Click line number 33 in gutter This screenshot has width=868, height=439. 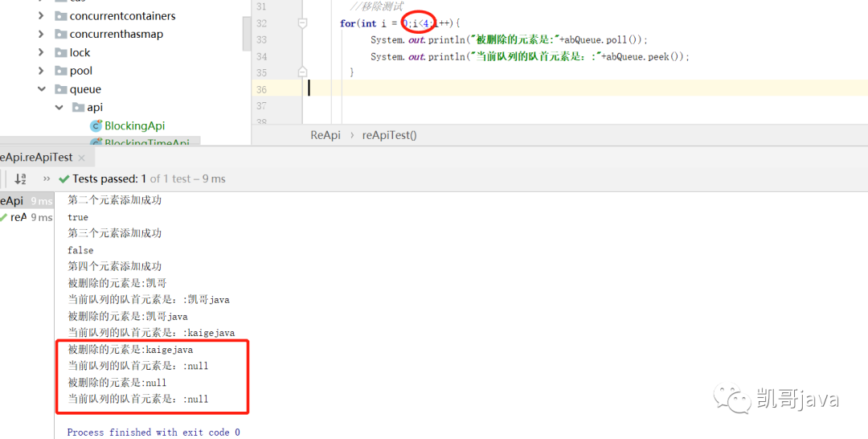[261, 40]
